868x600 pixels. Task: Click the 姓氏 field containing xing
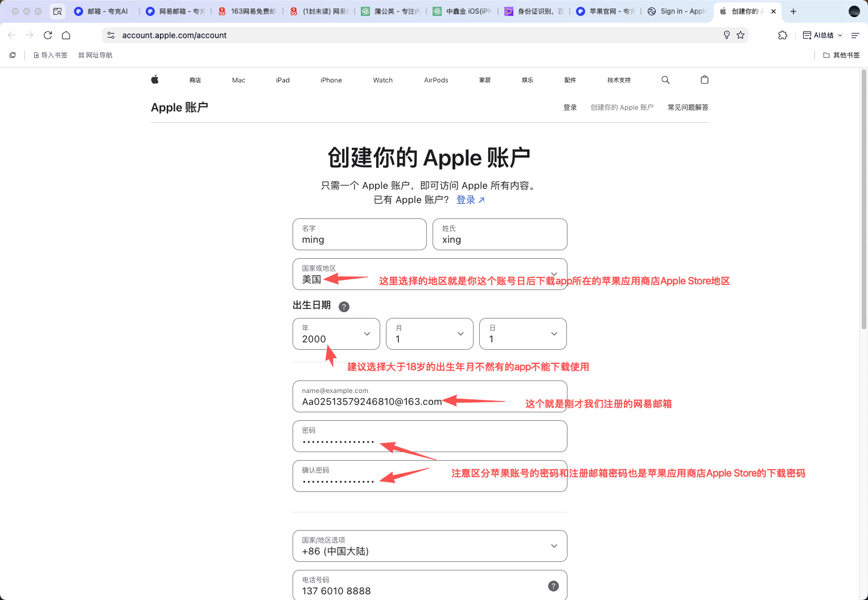[x=500, y=234]
